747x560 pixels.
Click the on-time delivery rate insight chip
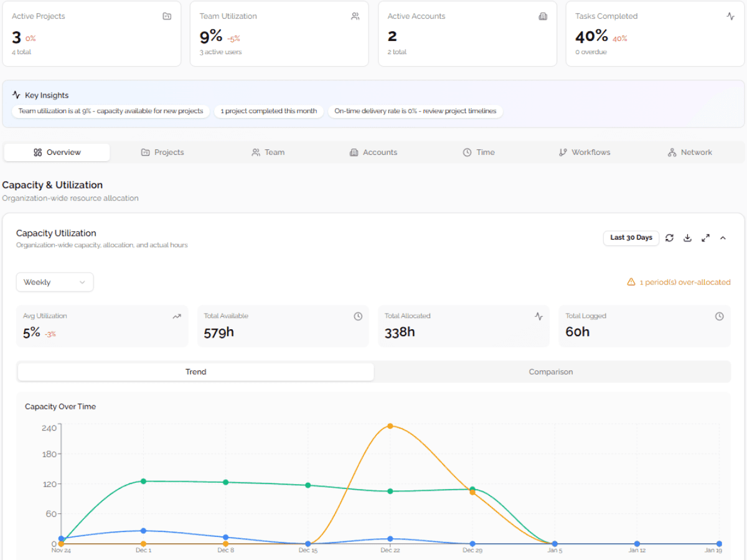(415, 111)
